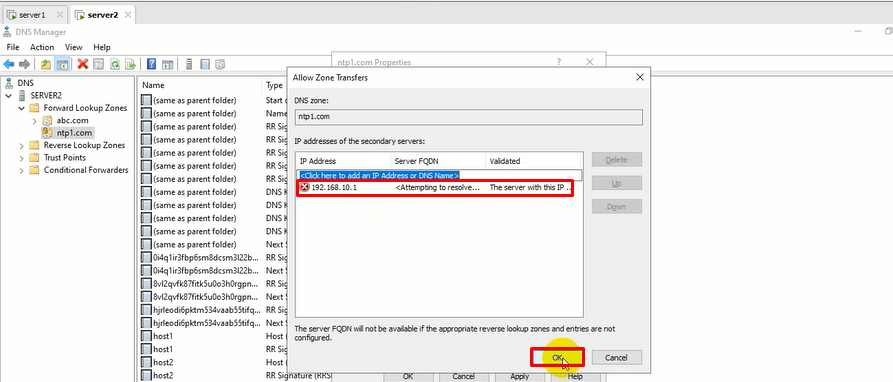This screenshot has width=893, height=382.
Task: Select the ntp1.com zone in the tree
Action: 74,133
